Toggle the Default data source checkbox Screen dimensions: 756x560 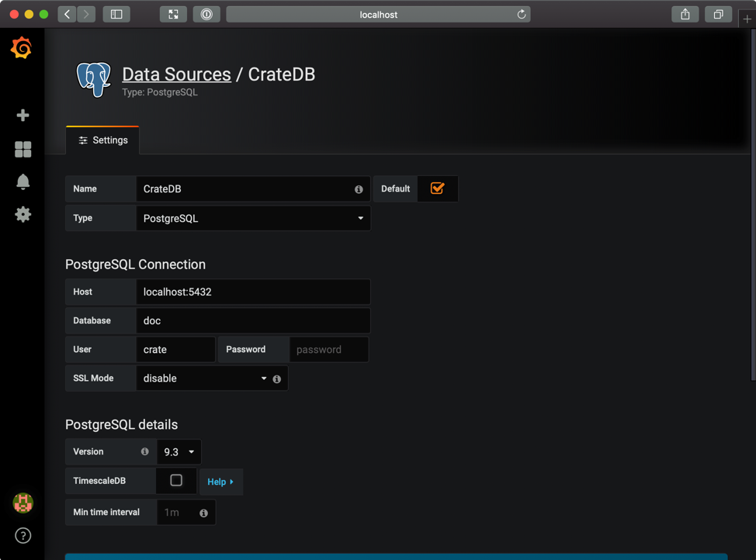point(437,188)
